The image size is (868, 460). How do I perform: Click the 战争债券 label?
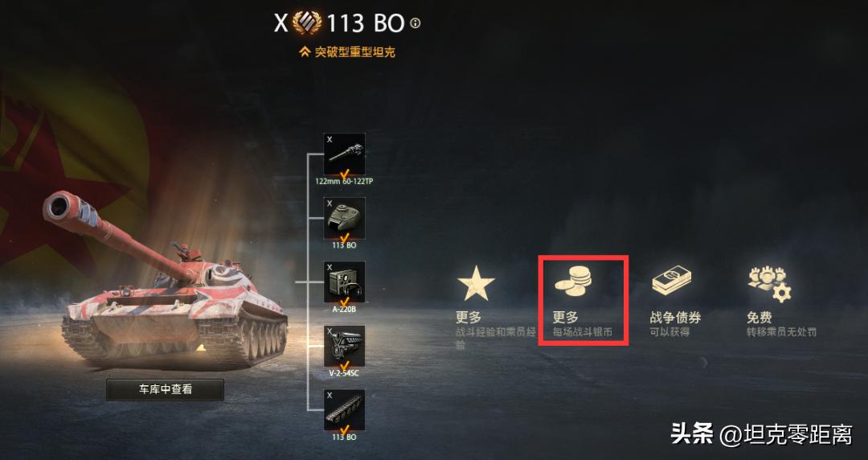[x=675, y=318]
